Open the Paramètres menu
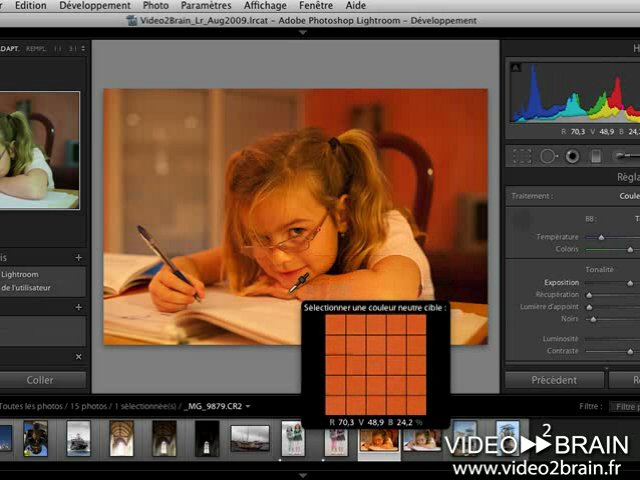This screenshot has height=480, width=640. [206, 6]
